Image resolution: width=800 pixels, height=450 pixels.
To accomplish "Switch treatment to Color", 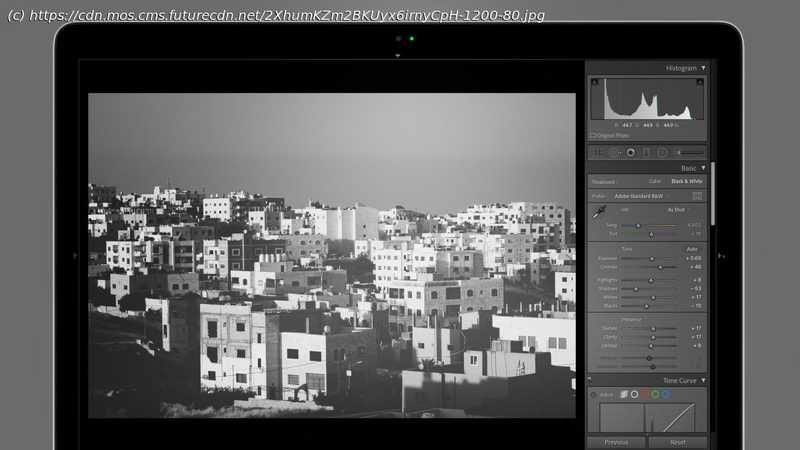I will 654,182.
